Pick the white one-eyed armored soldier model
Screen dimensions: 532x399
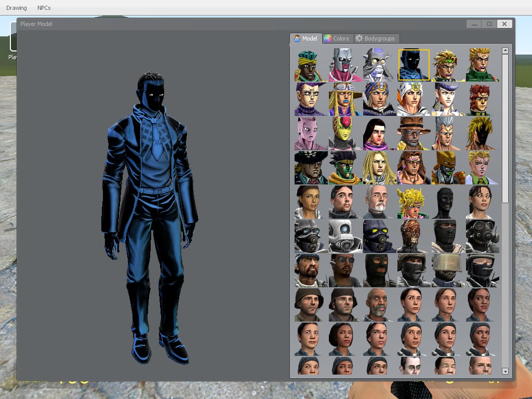pos(345,236)
